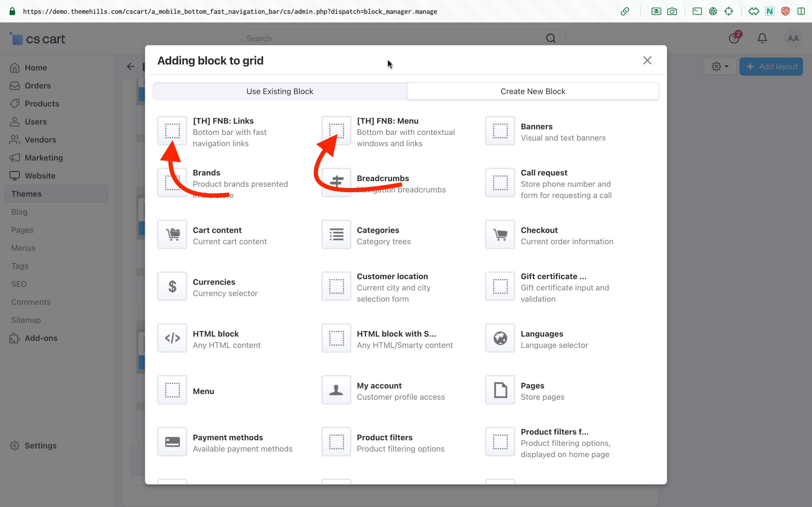The image size is (812, 507).
Task: Switch to Create New Block tab
Action: click(533, 91)
